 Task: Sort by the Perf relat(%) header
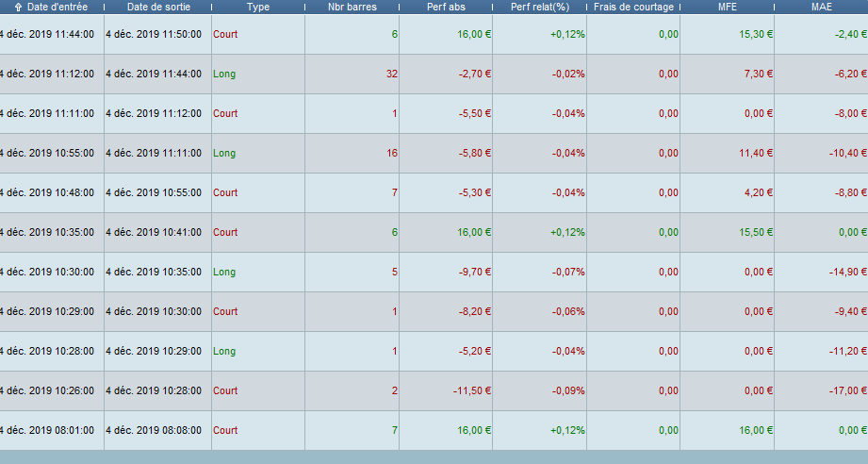pyautogui.click(x=540, y=7)
